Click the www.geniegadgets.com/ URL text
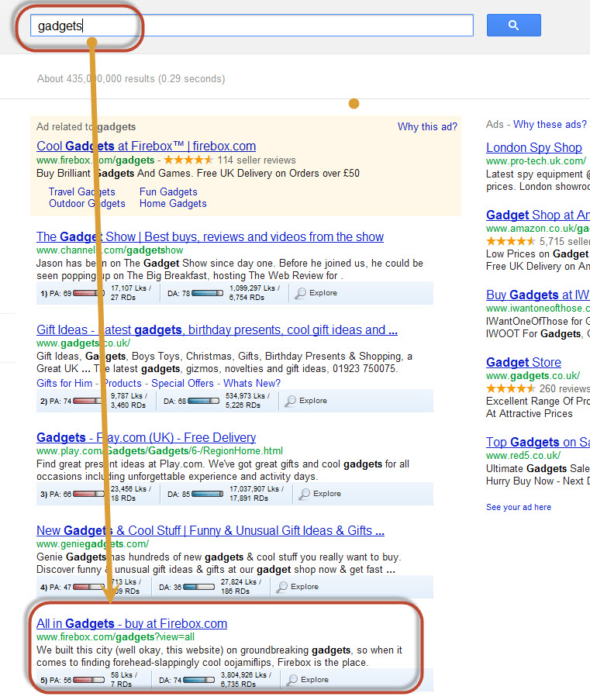 (x=92, y=544)
